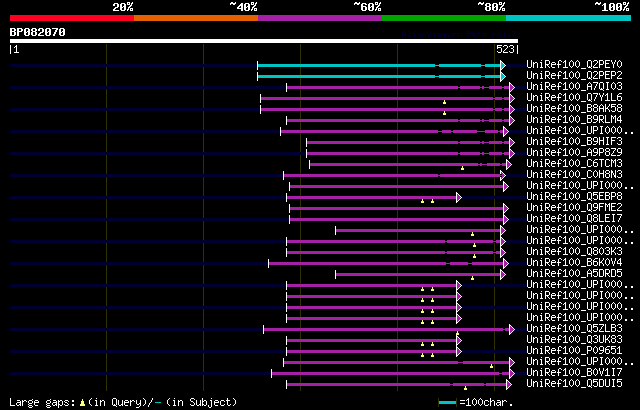Viewport: 640px width, 410px height.
Task: Open the UniRef100_Q2PEY0 hit label
Action: (x=574, y=64)
